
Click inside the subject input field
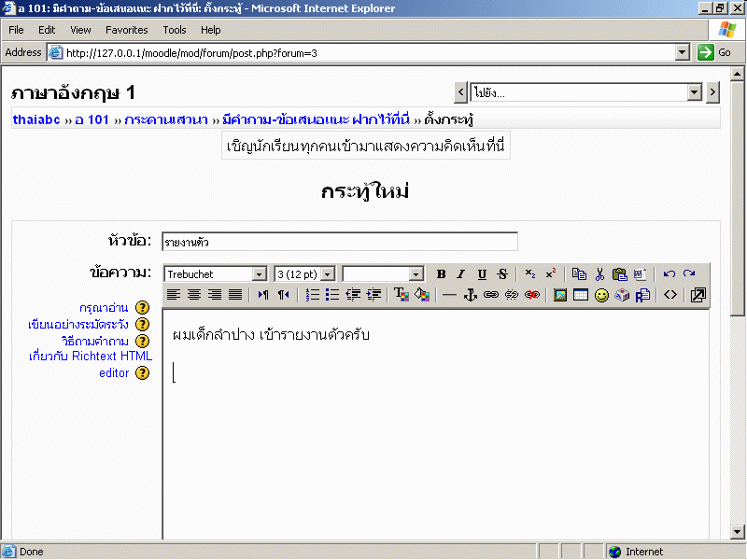[340, 242]
